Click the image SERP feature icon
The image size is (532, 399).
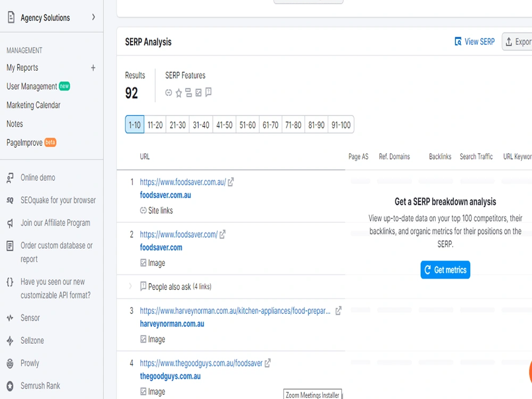(x=198, y=93)
